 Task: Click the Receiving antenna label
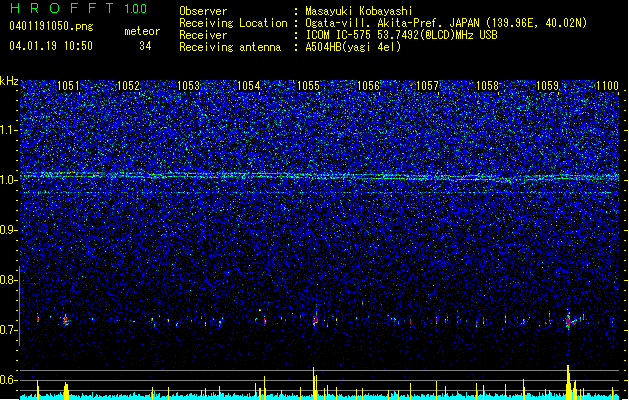pyautogui.click(x=230, y=47)
